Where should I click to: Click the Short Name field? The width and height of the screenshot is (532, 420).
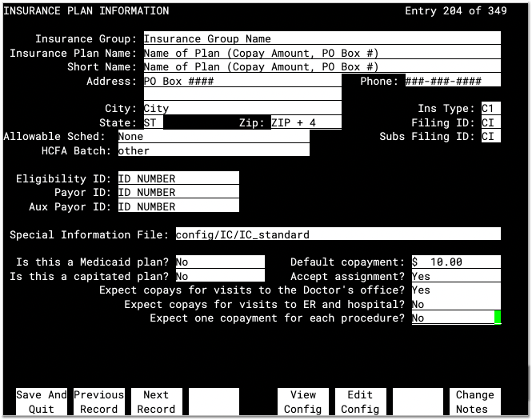(322, 66)
